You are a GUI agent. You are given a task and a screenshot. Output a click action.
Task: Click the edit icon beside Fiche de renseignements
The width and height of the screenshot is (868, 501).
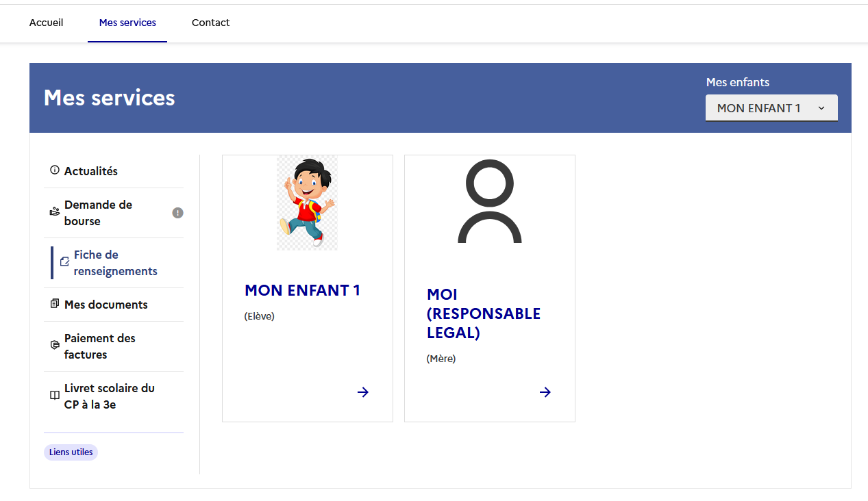64,262
